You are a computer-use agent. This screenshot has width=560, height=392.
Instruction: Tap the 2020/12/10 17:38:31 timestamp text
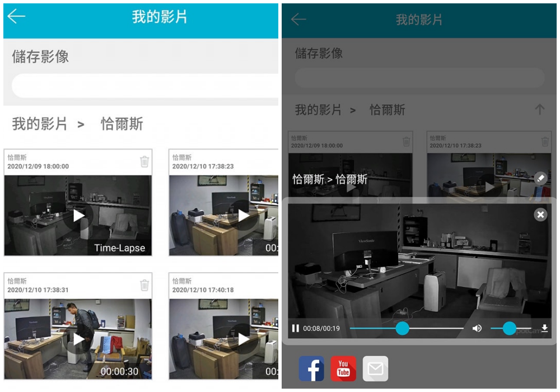click(38, 290)
